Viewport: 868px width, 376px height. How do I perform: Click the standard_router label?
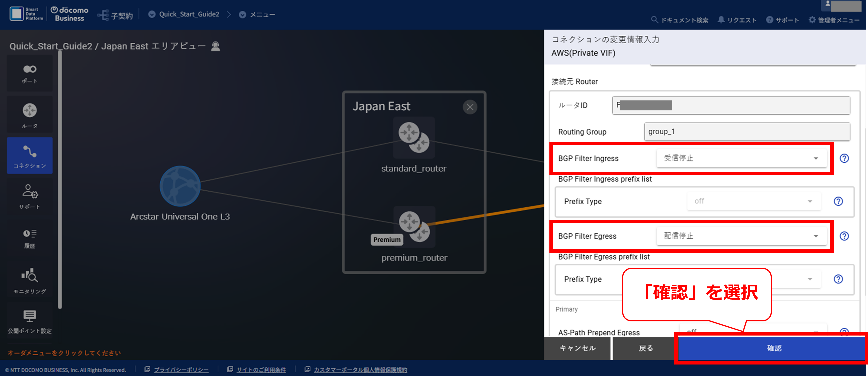[x=414, y=168]
